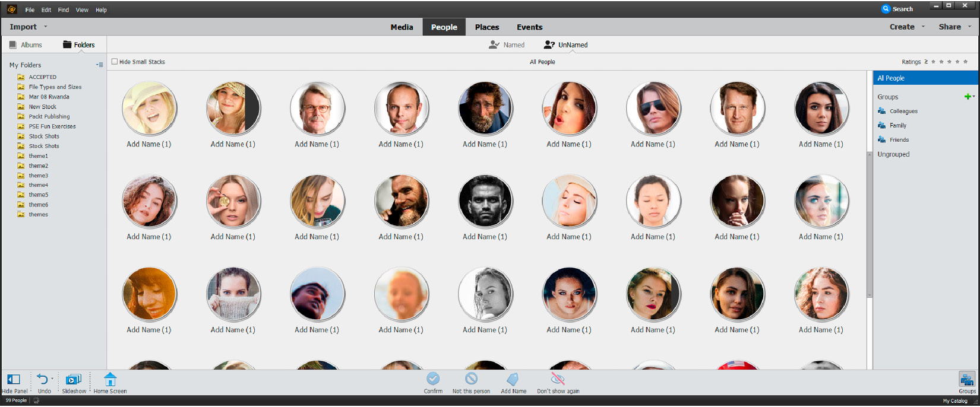Click the green add group plus icon

click(968, 97)
